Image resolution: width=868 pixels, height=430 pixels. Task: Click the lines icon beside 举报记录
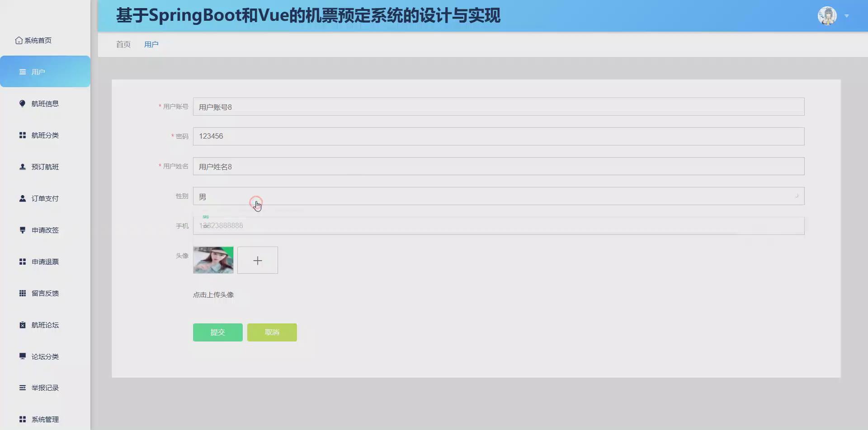coord(23,388)
